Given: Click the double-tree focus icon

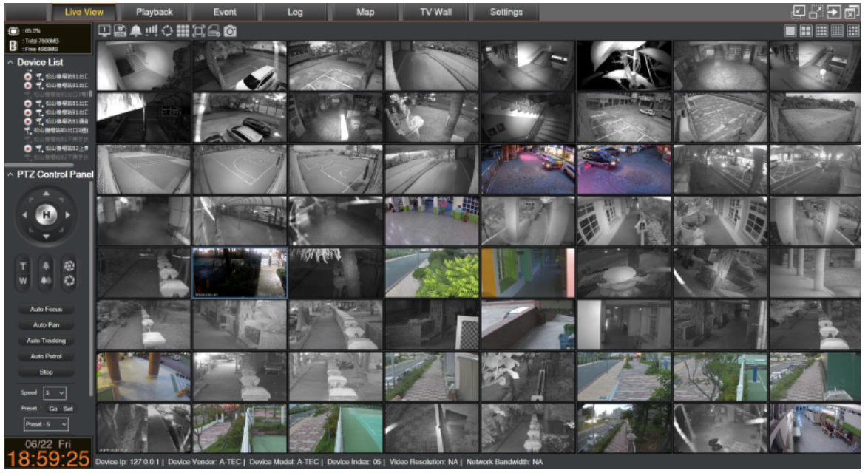Looking at the screenshot, I should (46, 281).
